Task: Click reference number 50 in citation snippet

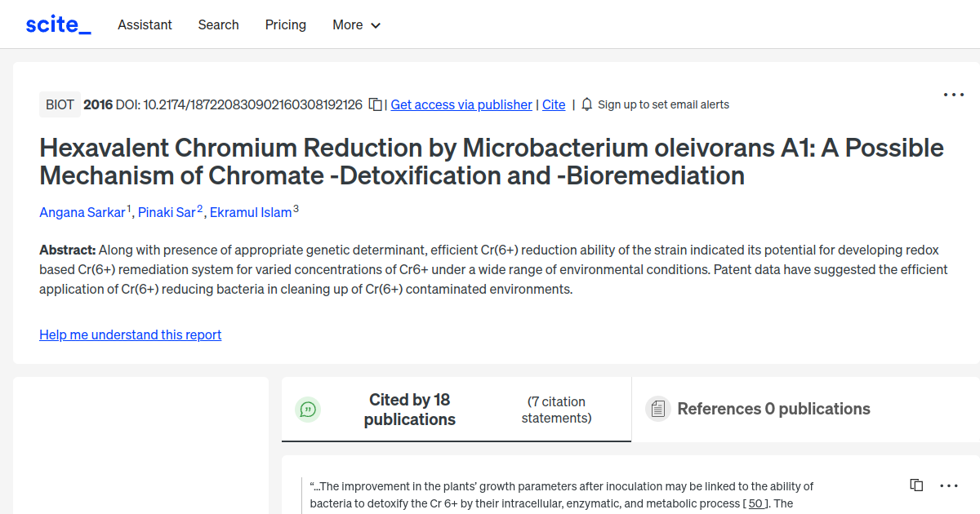Action: [x=755, y=503]
